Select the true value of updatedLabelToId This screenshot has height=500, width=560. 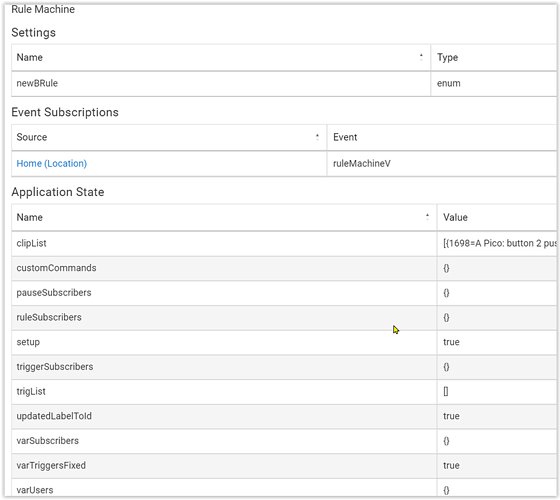[x=451, y=416]
